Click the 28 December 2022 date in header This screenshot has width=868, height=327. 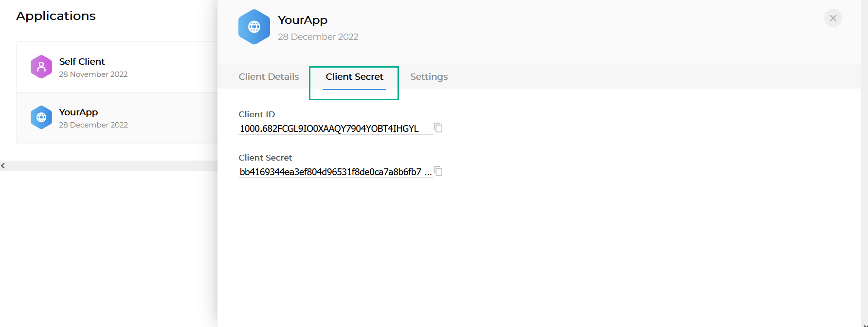318,37
